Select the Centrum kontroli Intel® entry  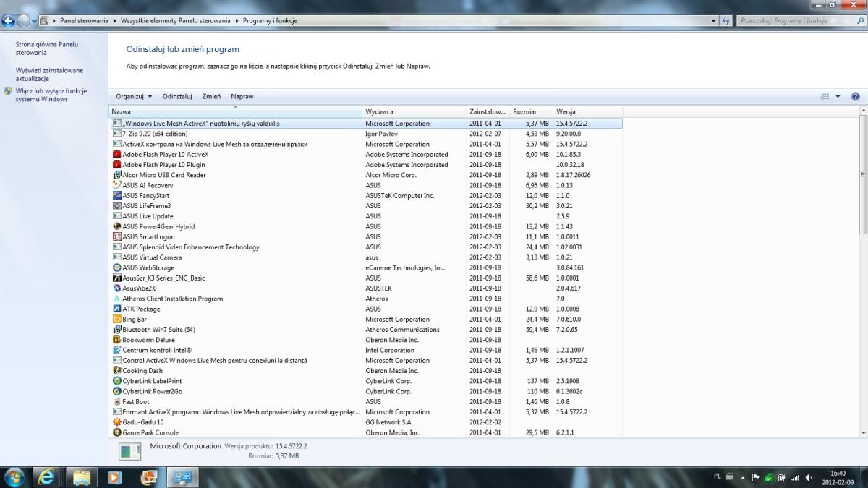[366, 350]
